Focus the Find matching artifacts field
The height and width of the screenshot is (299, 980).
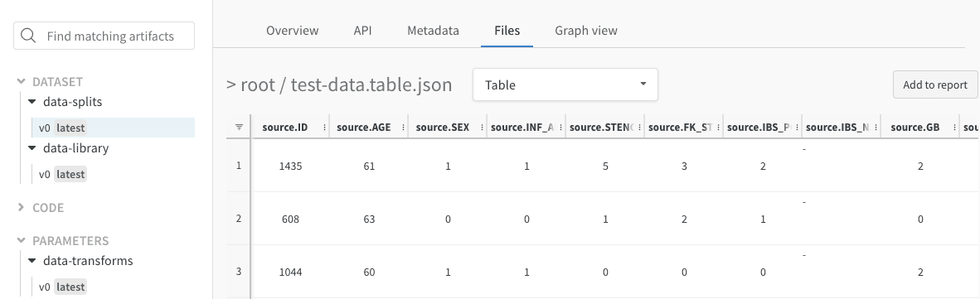[x=104, y=36]
